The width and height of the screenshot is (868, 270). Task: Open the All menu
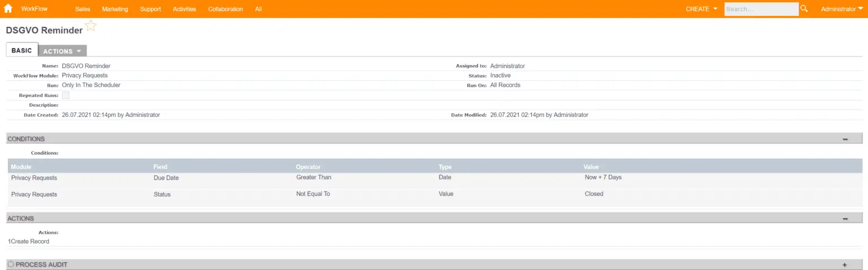click(x=258, y=9)
